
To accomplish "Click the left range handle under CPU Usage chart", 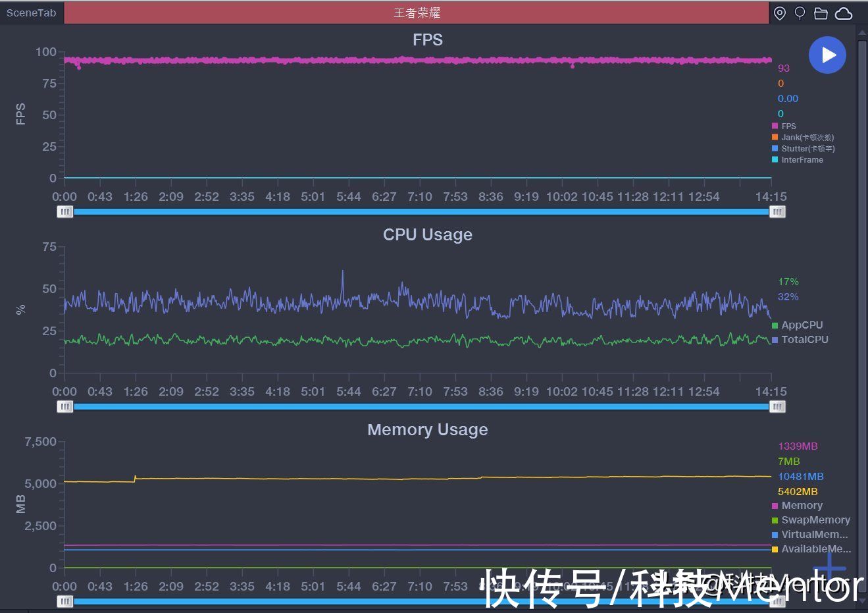I will 65,406.
